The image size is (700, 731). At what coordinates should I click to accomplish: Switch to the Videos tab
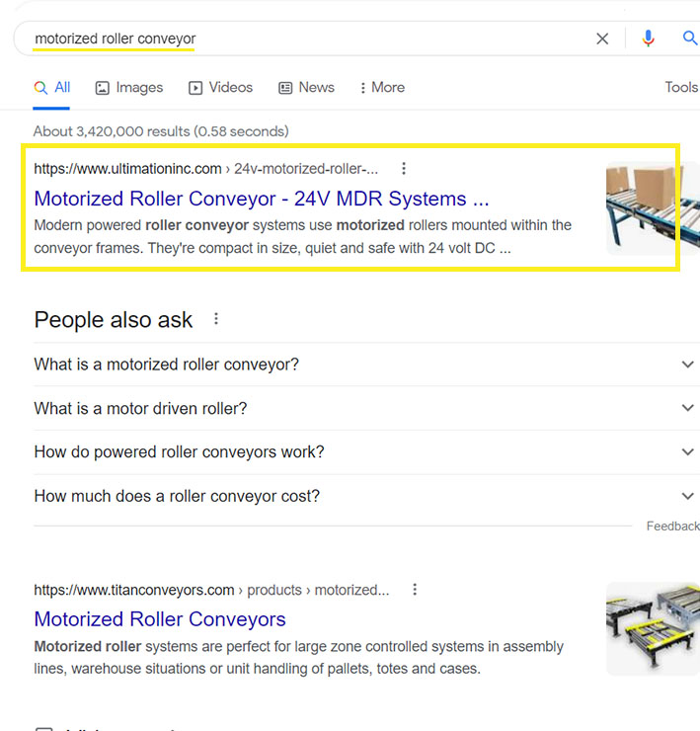tap(220, 88)
